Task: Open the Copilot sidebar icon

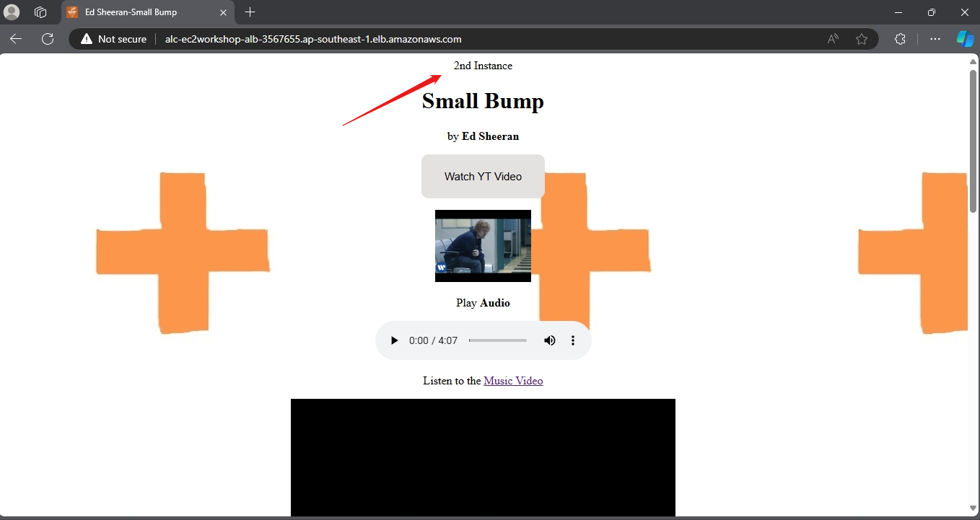Action: (x=965, y=39)
